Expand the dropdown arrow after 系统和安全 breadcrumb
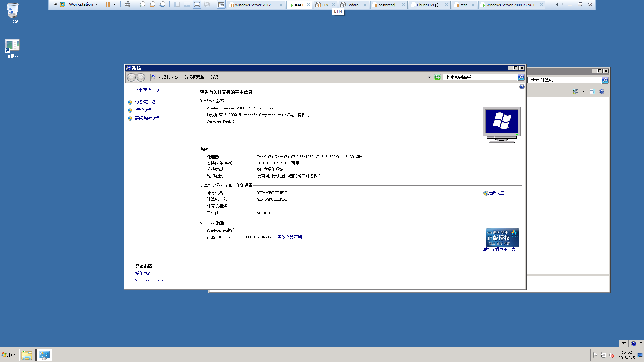 tap(207, 77)
